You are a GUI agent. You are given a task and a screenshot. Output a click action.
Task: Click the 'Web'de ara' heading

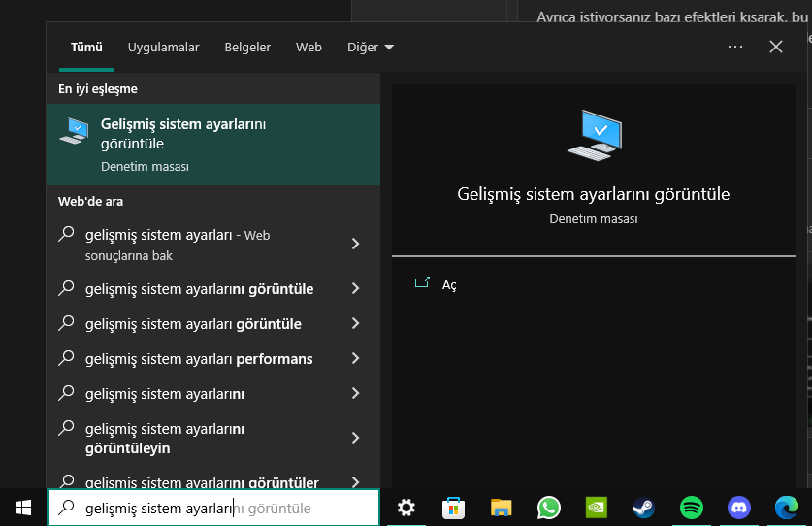click(90, 202)
